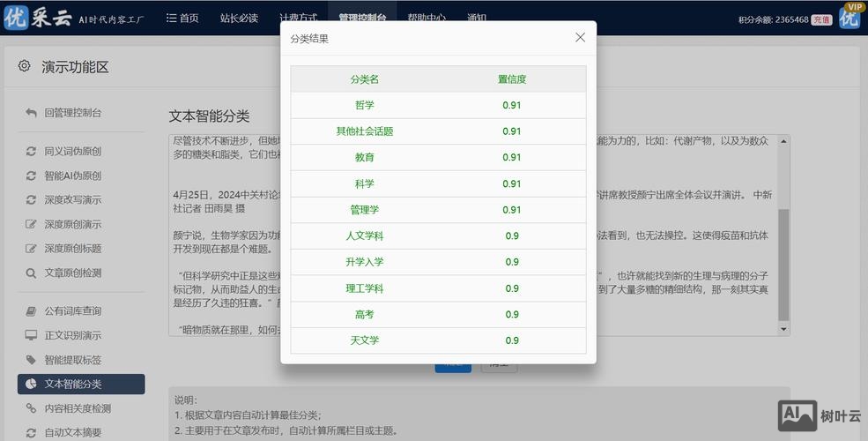Open the VIP user avatar icon
The height and width of the screenshot is (441, 868).
pos(849,17)
